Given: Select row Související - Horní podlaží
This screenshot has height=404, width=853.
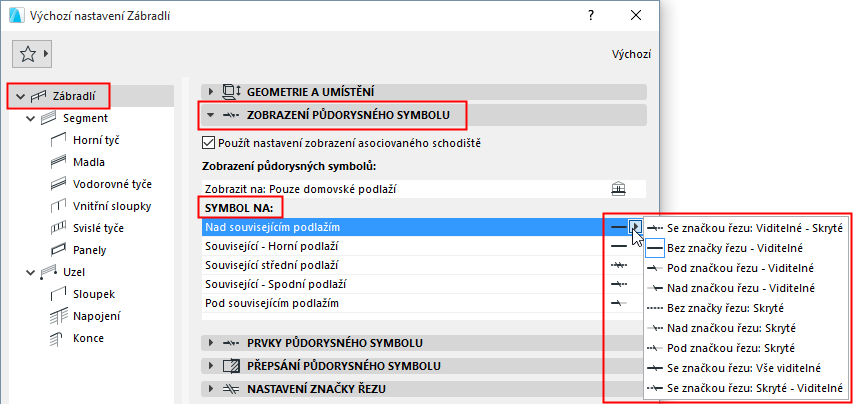Looking at the screenshot, I should pos(423,246).
